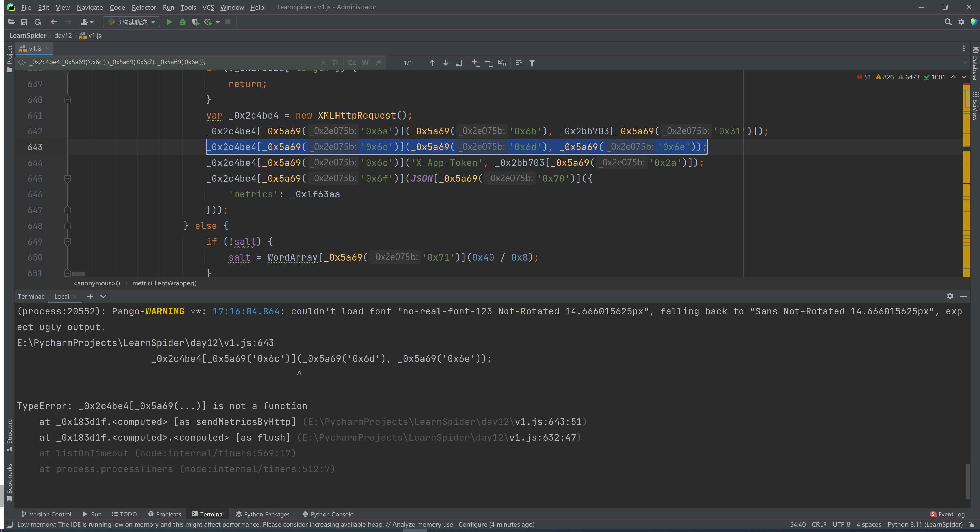Click day12 in the breadcrumb path
Viewport: 980px width, 532px height.
click(63, 35)
